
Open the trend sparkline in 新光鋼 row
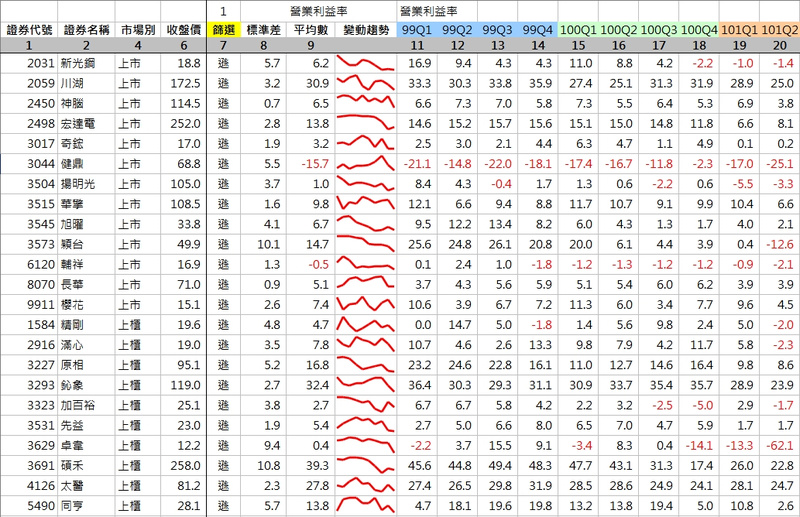click(x=365, y=63)
